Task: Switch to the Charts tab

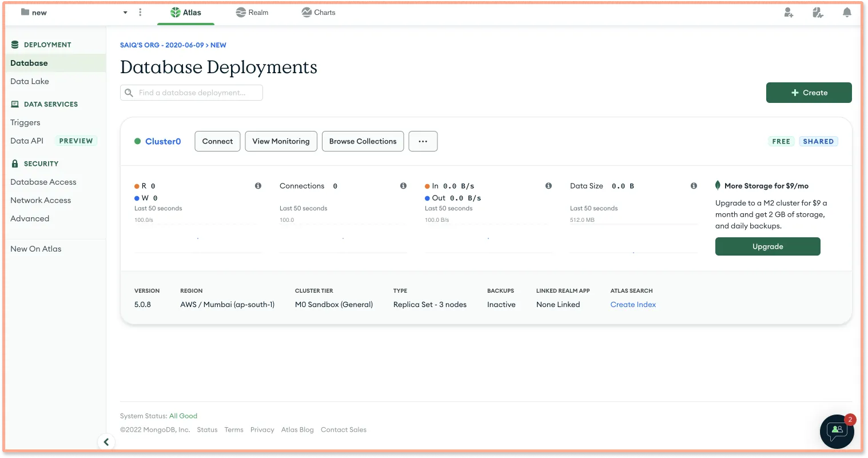Action: 318,13
